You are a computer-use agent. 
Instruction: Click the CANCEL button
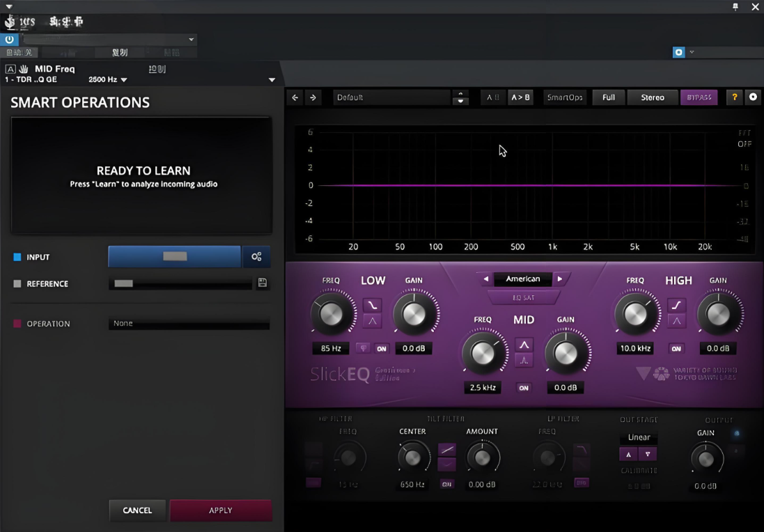pyautogui.click(x=137, y=510)
